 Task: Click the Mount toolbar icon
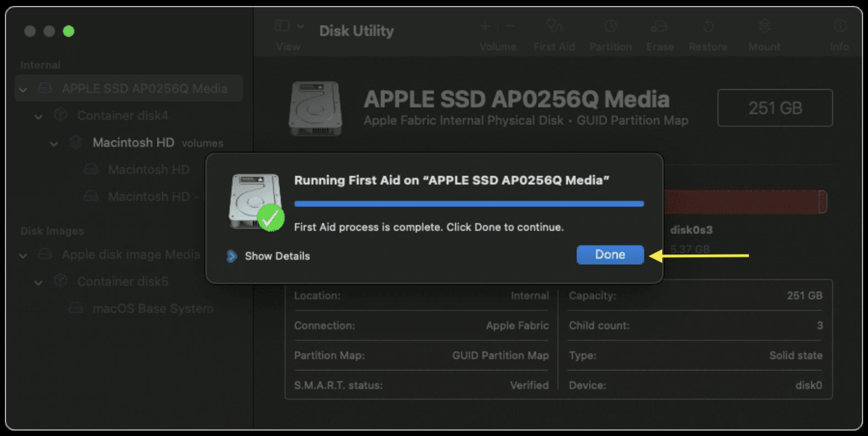[764, 26]
